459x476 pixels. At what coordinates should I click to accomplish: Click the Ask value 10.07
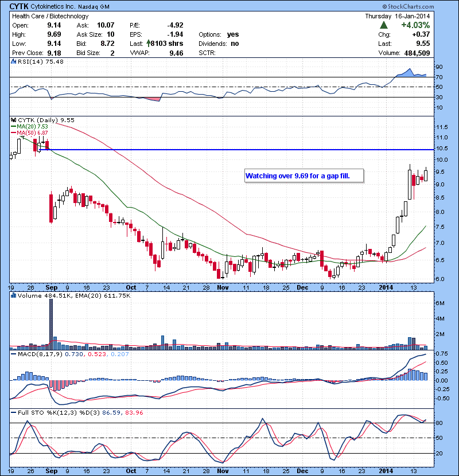tap(106, 25)
